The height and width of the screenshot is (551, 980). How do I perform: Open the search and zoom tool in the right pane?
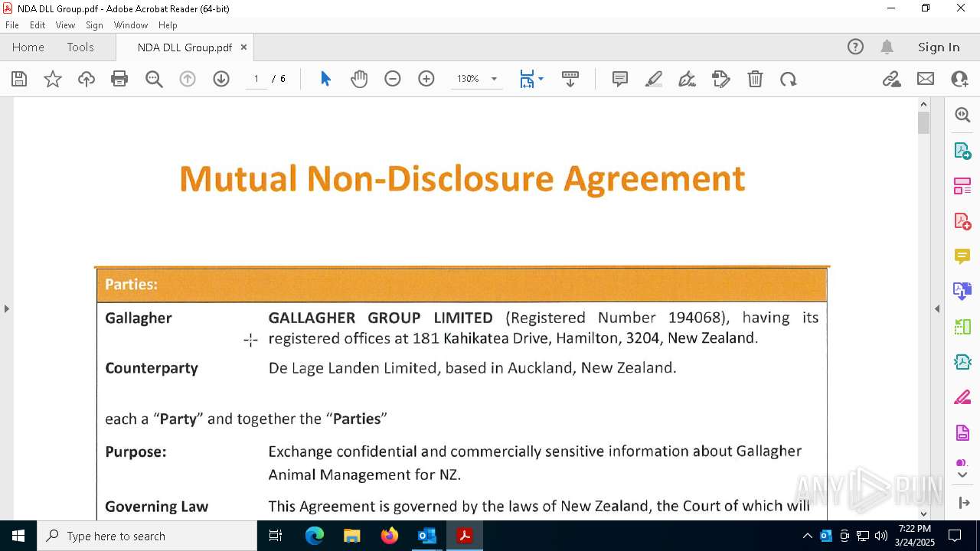(x=962, y=115)
